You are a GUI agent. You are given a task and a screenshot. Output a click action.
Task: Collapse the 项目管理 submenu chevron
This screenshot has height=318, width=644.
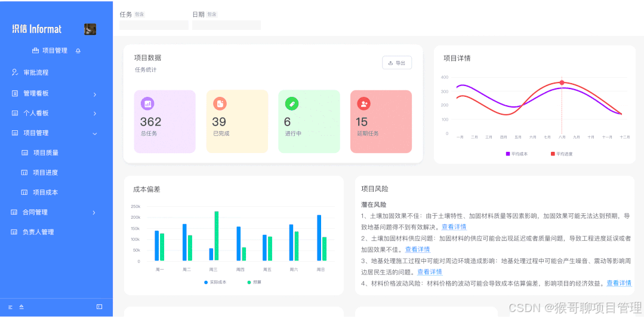tap(95, 133)
